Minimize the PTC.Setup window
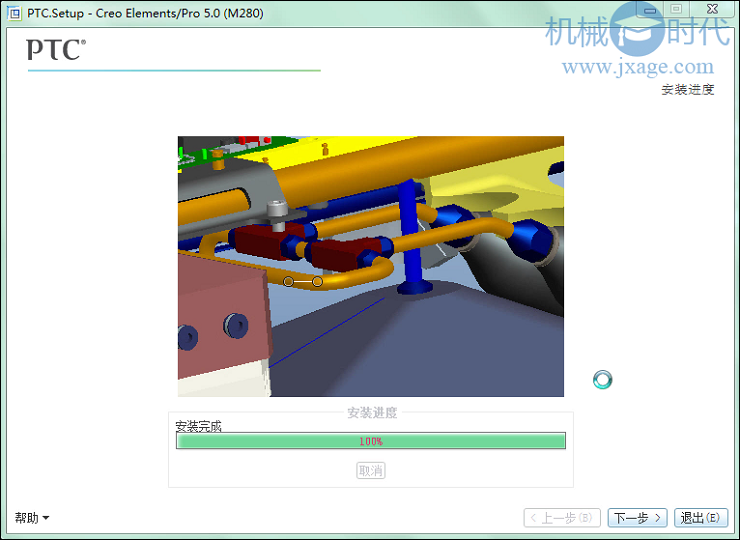The height and width of the screenshot is (540, 740). pos(650,9)
